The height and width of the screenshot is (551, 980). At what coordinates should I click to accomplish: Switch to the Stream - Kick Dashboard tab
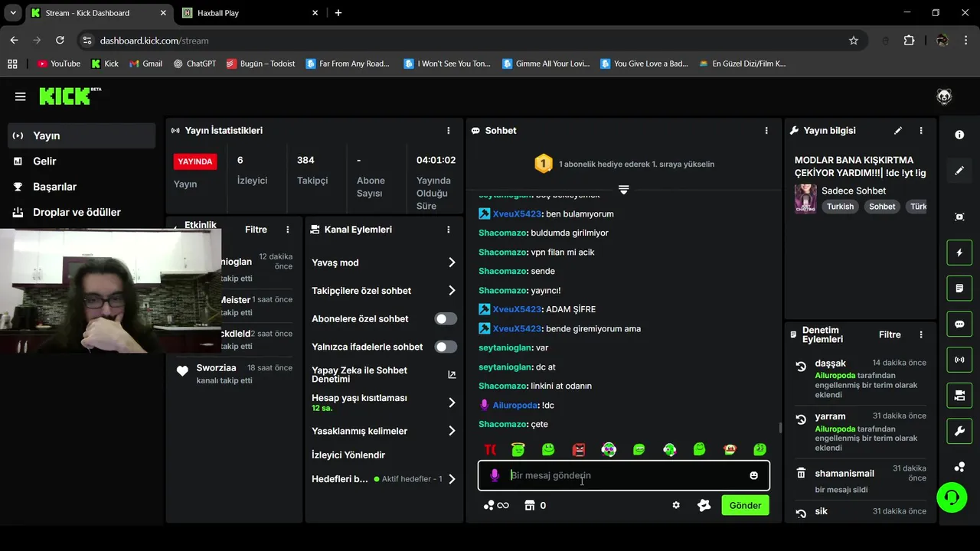98,13
